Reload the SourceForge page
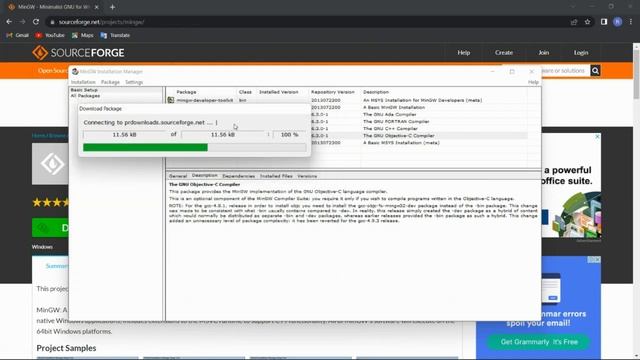Screen dimensions: 640x360 [36, 22]
